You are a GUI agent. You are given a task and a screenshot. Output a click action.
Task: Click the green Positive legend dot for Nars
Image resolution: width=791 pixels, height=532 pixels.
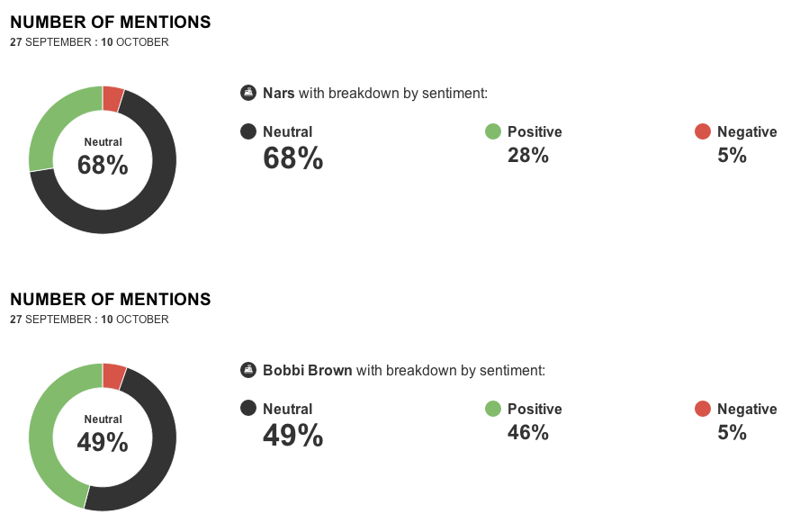click(493, 131)
